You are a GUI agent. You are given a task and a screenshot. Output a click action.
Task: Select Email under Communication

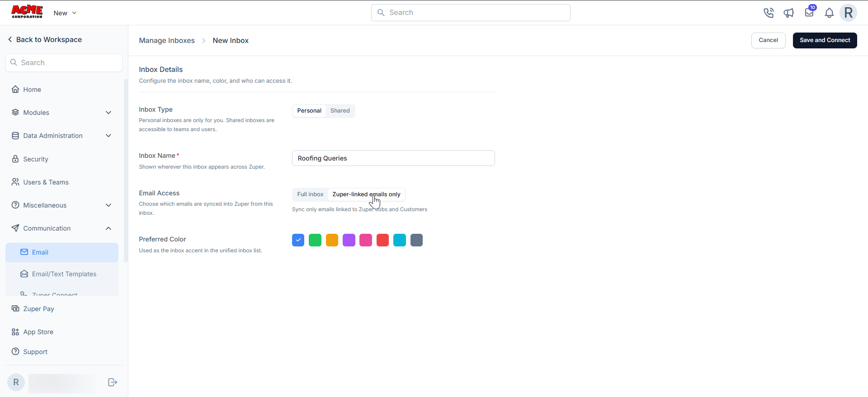point(62,252)
